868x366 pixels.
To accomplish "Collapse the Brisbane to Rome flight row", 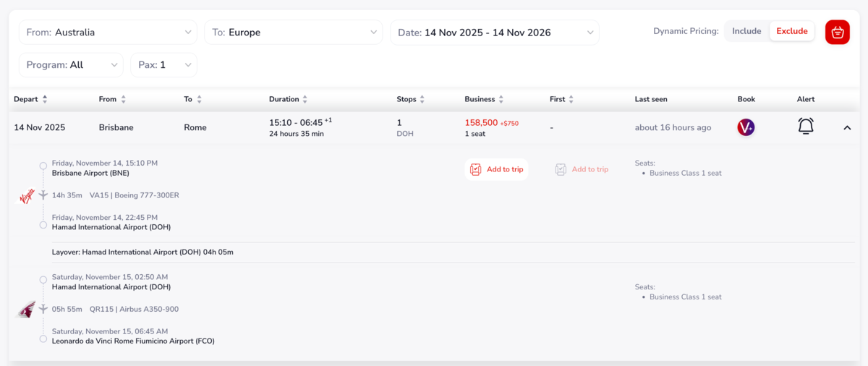I will click(847, 127).
